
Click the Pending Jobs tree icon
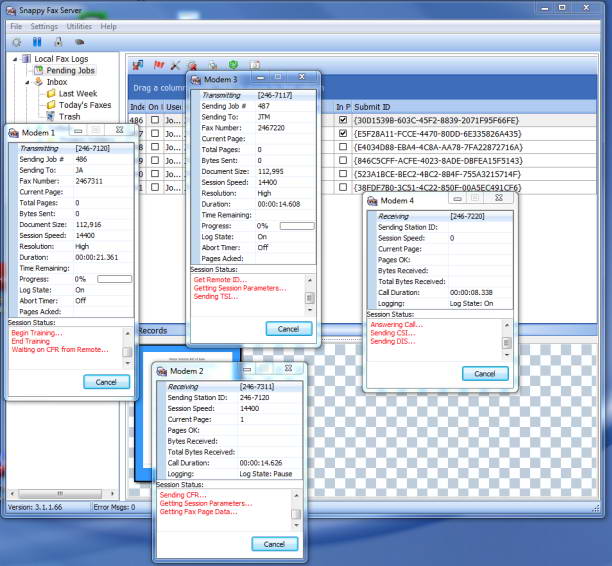click(39, 70)
